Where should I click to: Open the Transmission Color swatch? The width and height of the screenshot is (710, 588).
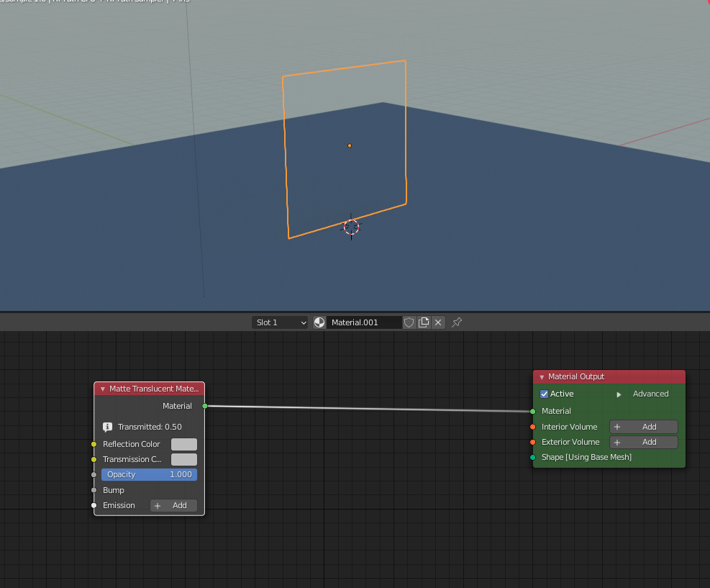[x=184, y=459]
